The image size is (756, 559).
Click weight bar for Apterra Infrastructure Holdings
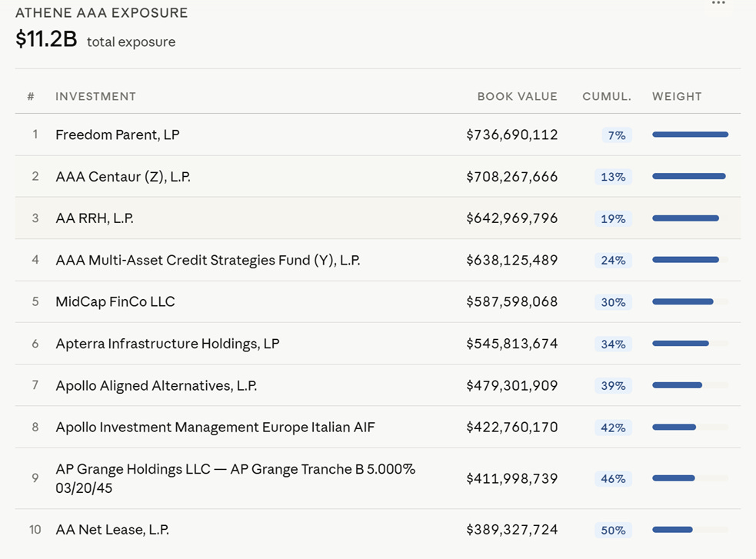[691, 344]
